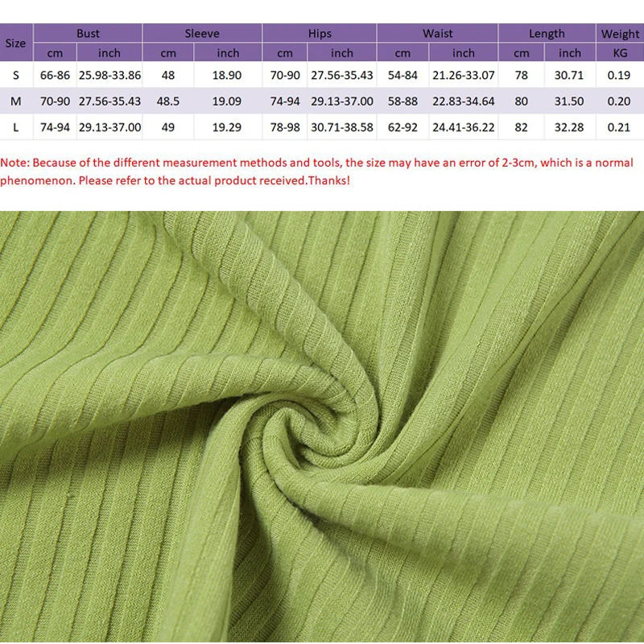Image resolution: width=644 pixels, height=644 pixels.
Task: Click waist value 54-84 cm
Action: [402, 75]
